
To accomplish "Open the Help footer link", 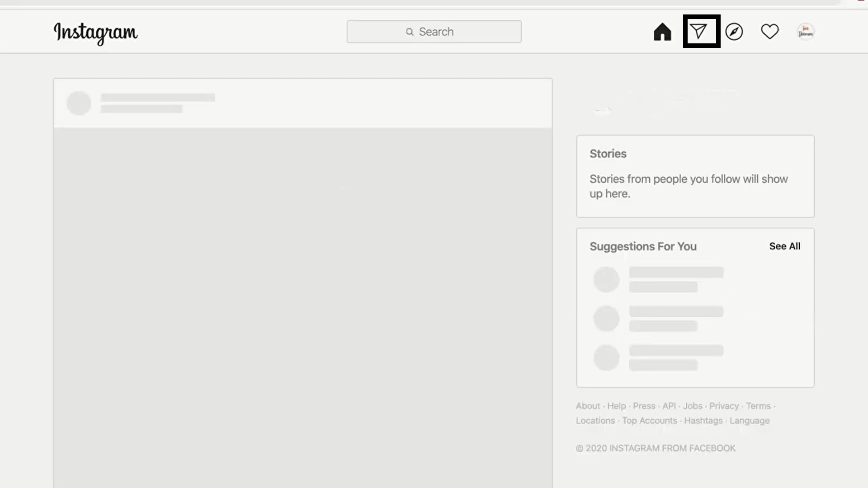I will pyautogui.click(x=616, y=406).
